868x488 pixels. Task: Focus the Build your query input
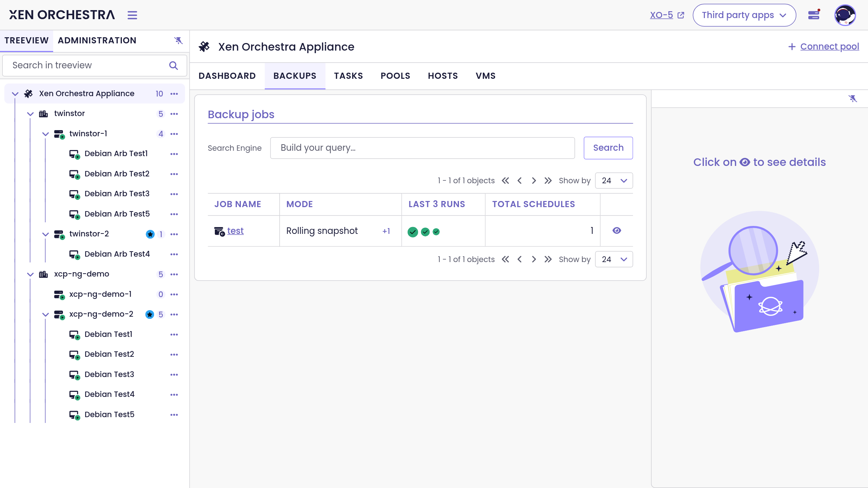[x=422, y=148]
